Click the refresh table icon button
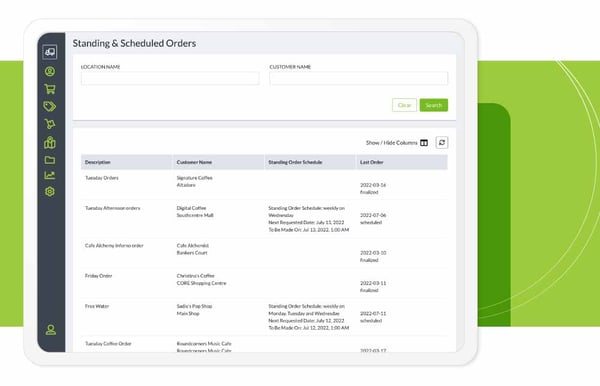The width and height of the screenshot is (600, 386). coord(442,143)
